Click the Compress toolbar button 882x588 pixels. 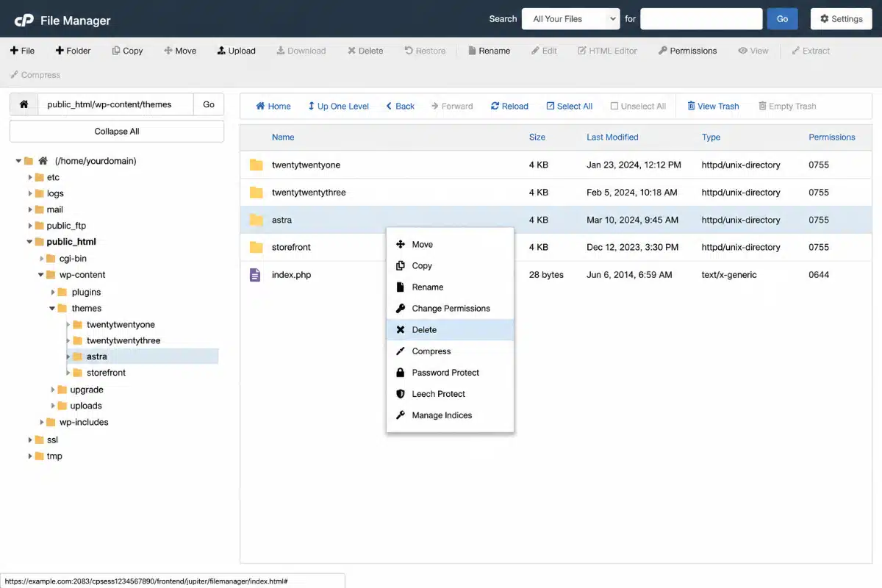[35, 75]
